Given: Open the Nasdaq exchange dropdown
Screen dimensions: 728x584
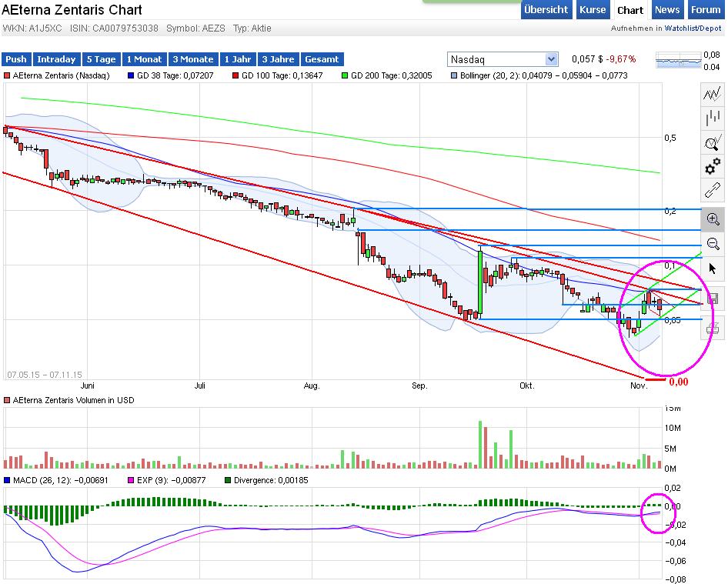Looking at the screenshot, I should (502, 58).
